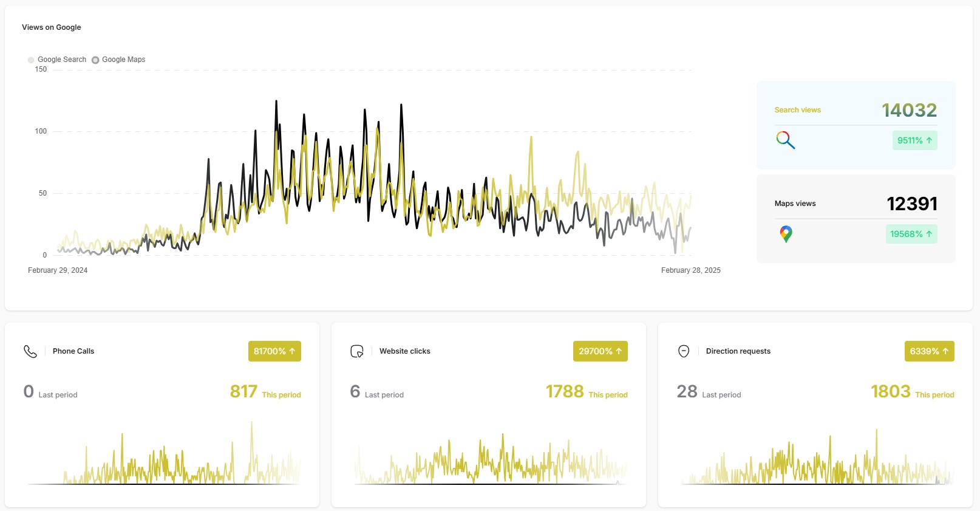Image resolution: width=980 pixels, height=511 pixels.
Task: Click the 81700% phone calls badge
Action: (274, 351)
